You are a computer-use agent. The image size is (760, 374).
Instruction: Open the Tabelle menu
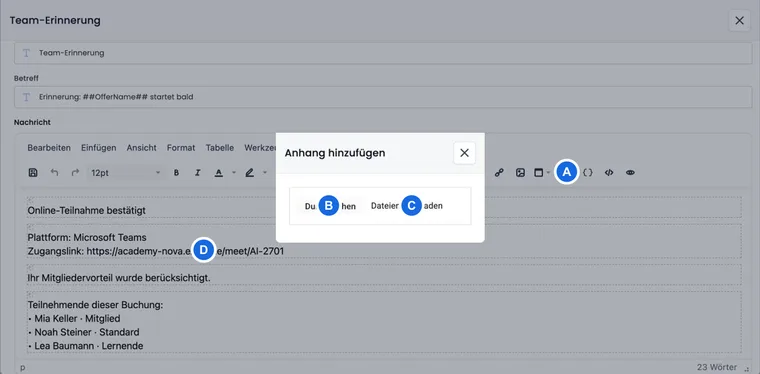[x=220, y=148]
